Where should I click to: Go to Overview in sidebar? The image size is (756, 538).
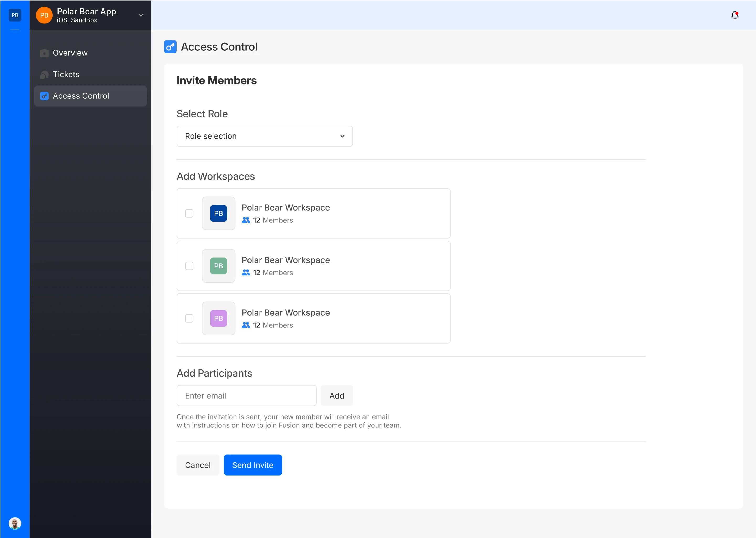tap(70, 53)
